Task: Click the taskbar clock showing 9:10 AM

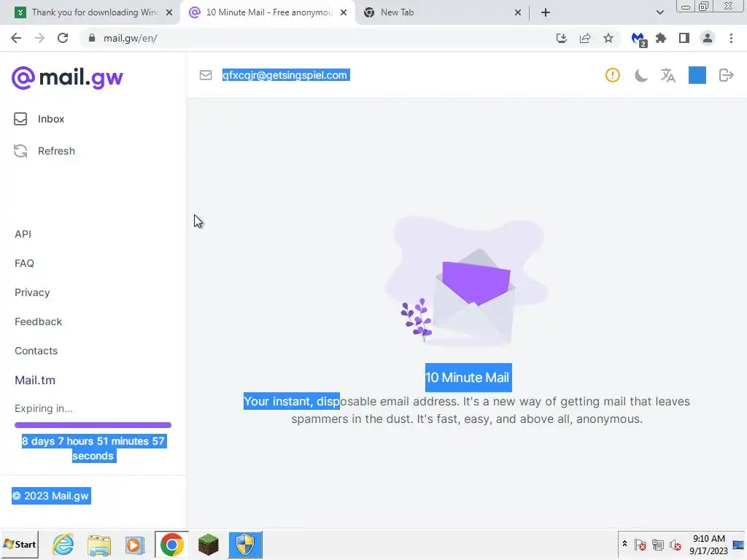Action: (x=708, y=544)
